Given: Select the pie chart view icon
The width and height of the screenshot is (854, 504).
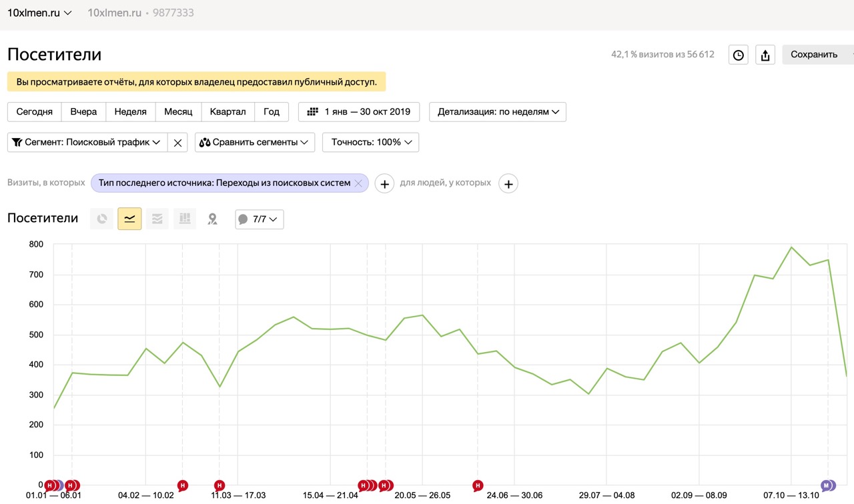Looking at the screenshot, I should [x=101, y=219].
